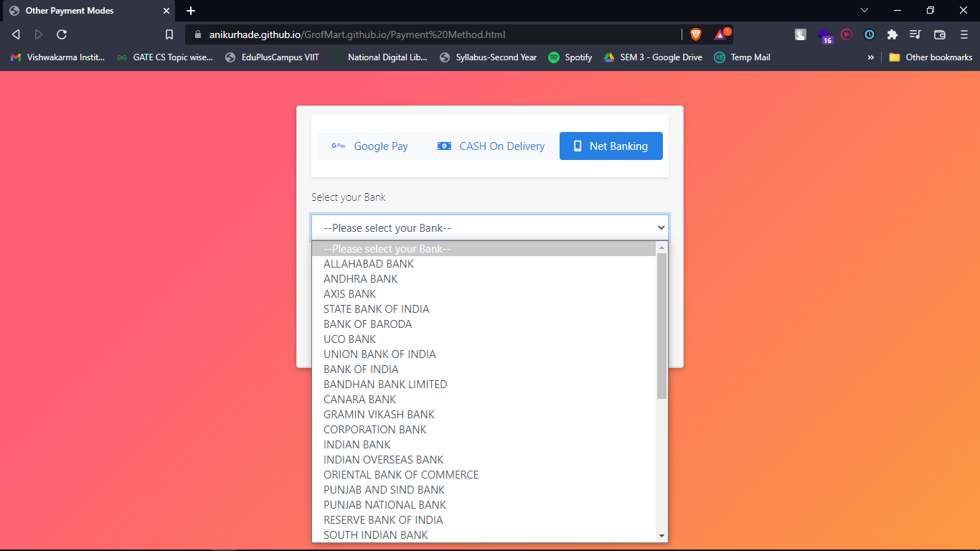Image resolution: width=980 pixels, height=551 pixels.
Task: Select RESERVE BANK OF INDIA
Action: pos(484,520)
